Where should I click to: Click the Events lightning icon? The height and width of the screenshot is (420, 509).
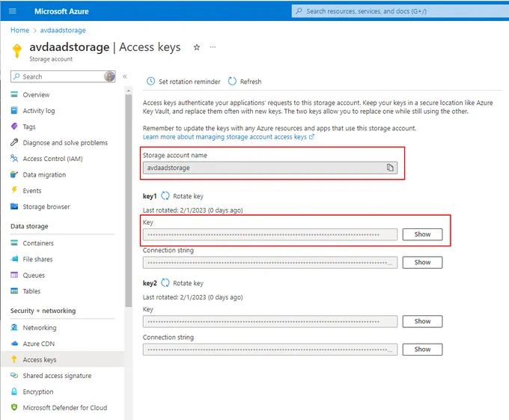pyautogui.click(x=14, y=190)
